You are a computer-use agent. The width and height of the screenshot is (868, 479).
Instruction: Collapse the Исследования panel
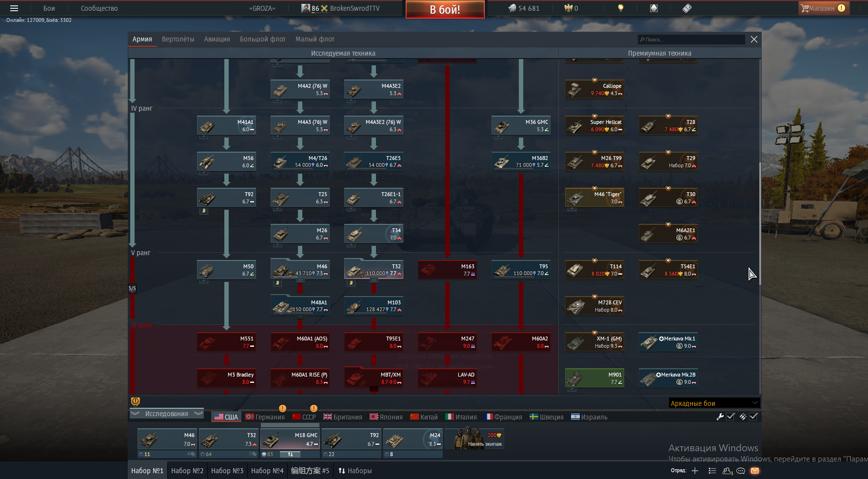click(x=167, y=414)
